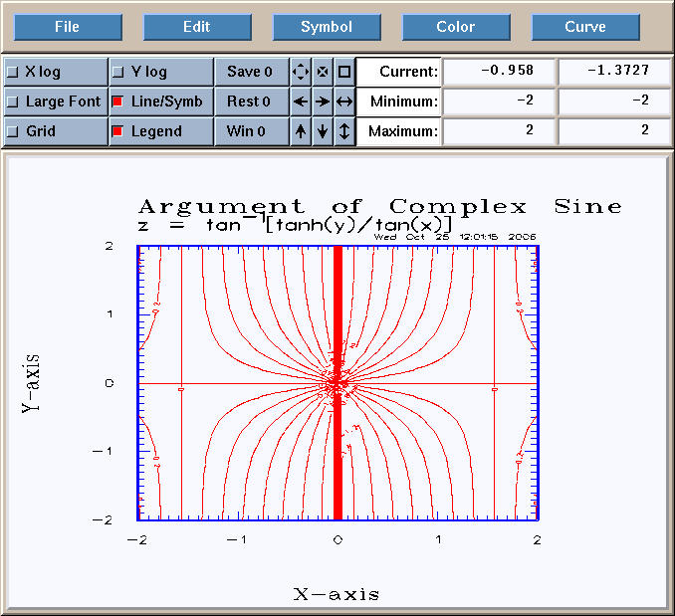The height and width of the screenshot is (616, 675).
Task: Open the Color dropdown menu
Action: point(456,27)
